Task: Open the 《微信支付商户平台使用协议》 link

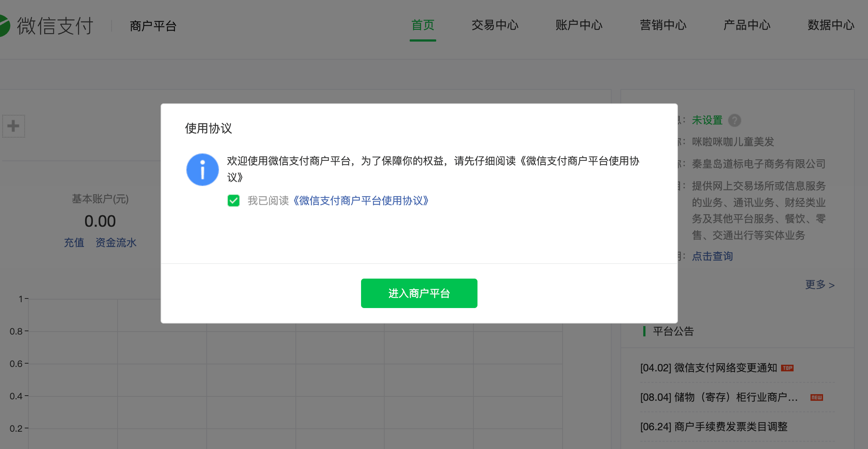Action: [360, 201]
